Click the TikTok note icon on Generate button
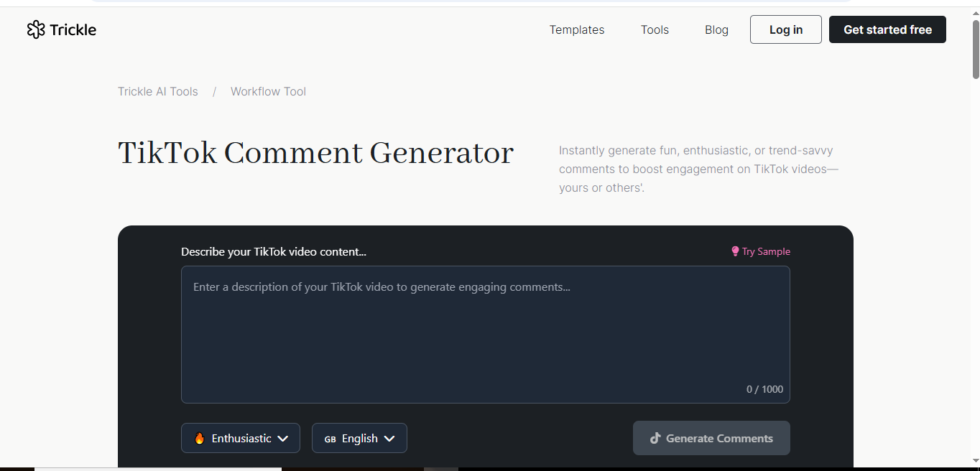 click(655, 438)
